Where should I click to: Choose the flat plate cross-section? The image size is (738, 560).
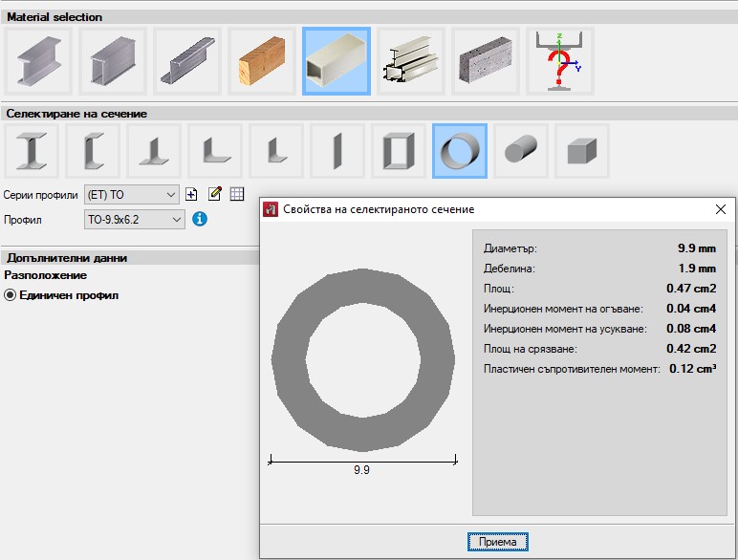click(337, 151)
